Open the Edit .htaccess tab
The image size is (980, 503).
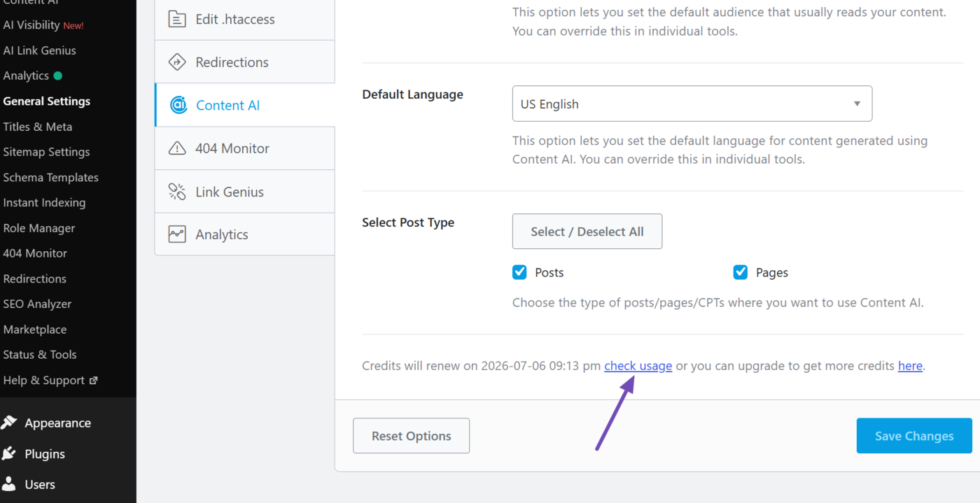coord(244,19)
